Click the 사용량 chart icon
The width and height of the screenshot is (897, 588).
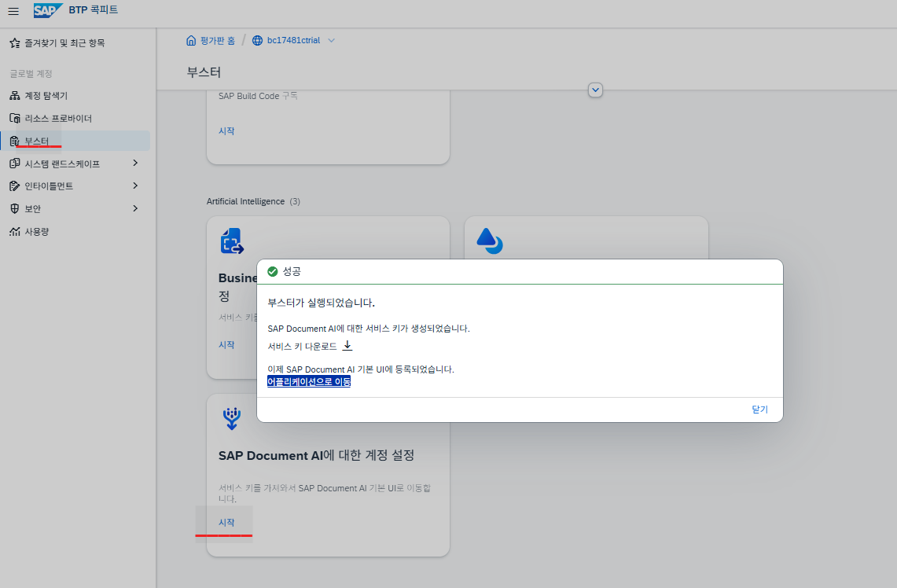tap(15, 232)
